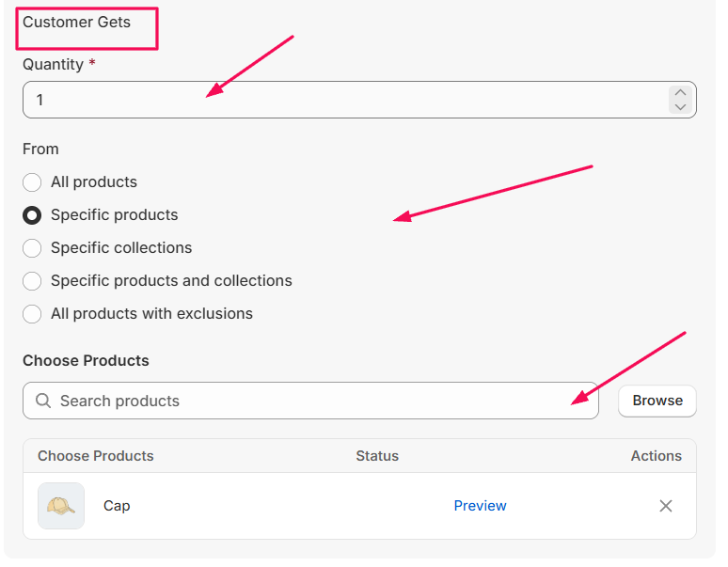Image resolution: width=728 pixels, height=567 pixels.
Task: Click the Quantity field label
Action: point(53,65)
